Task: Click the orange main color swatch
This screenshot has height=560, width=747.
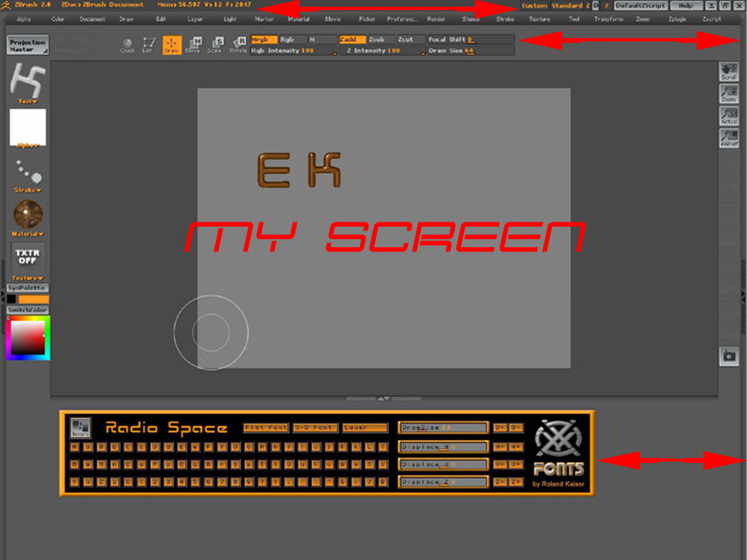Action: click(34, 299)
